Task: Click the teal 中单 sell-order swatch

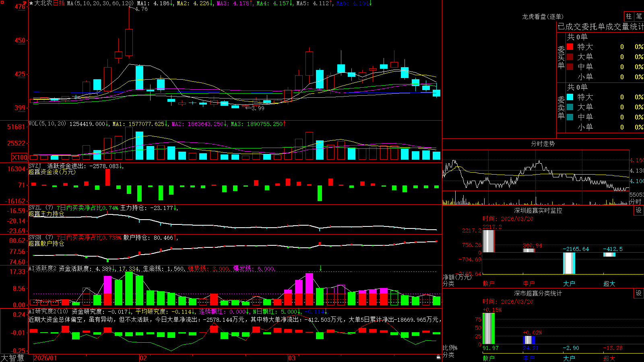Action: (570, 117)
